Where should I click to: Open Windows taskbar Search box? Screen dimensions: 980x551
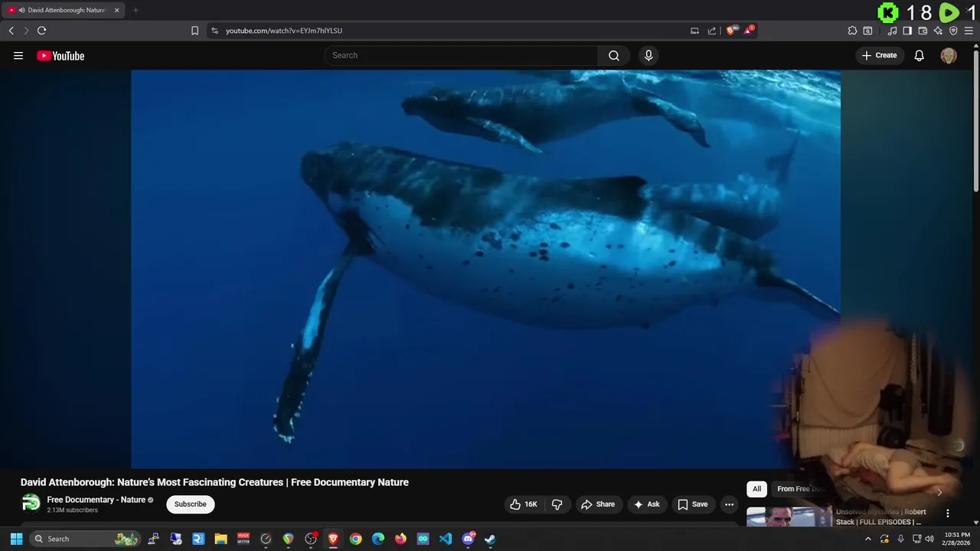pos(86,539)
